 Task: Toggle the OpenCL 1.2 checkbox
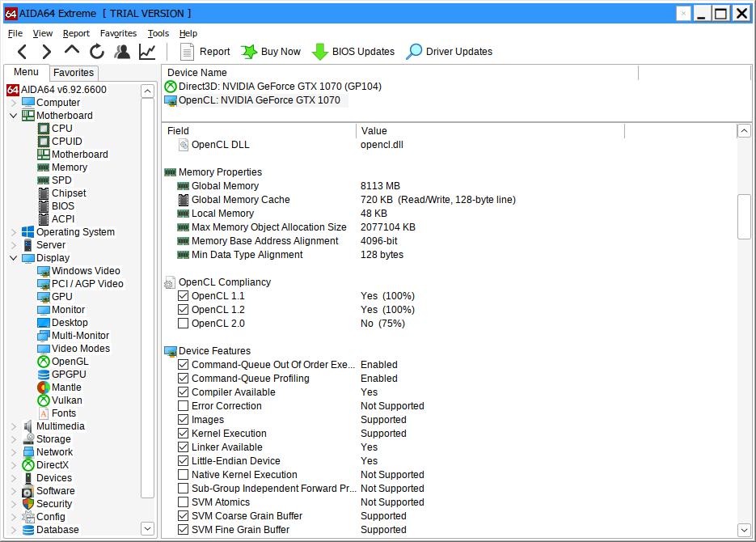[x=184, y=310]
